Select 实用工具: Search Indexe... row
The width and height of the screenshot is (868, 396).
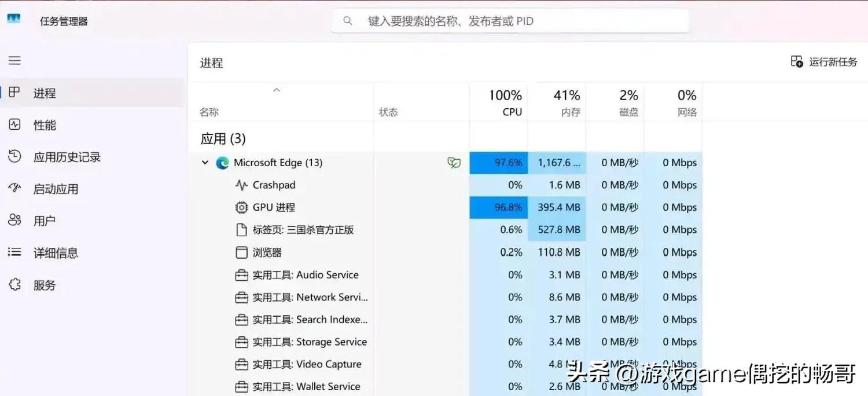pos(445,320)
